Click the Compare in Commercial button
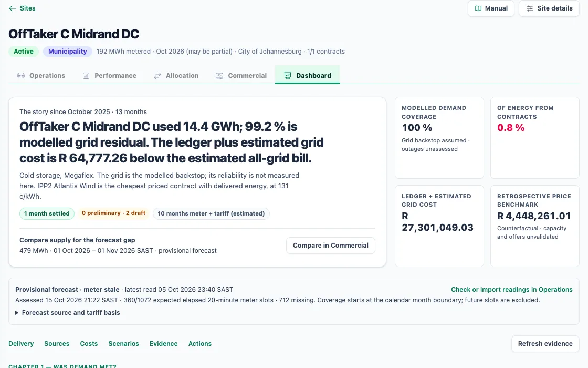 pyautogui.click(x=330, y=245)
